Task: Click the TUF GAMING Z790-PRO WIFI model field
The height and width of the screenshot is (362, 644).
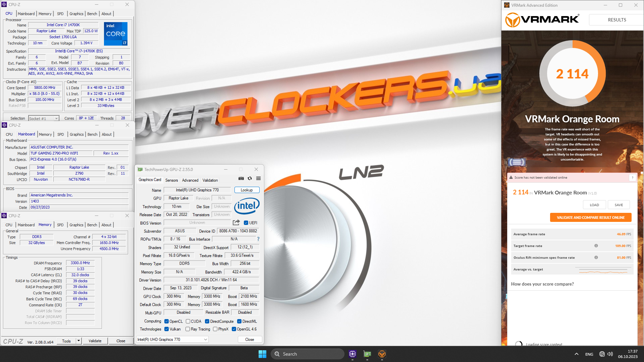Action: tap(61, 153)
